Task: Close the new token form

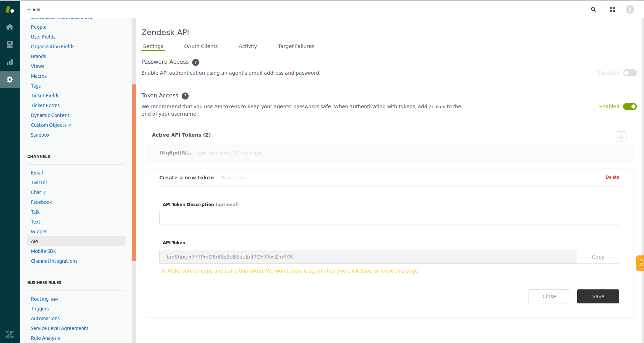Action: click(x=549, y=296)
